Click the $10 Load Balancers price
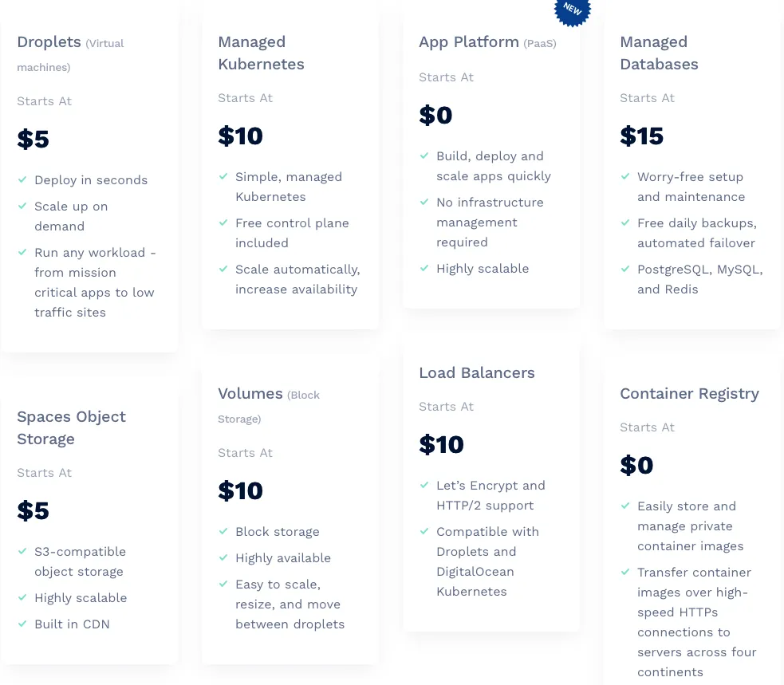 tap(441, 444)
